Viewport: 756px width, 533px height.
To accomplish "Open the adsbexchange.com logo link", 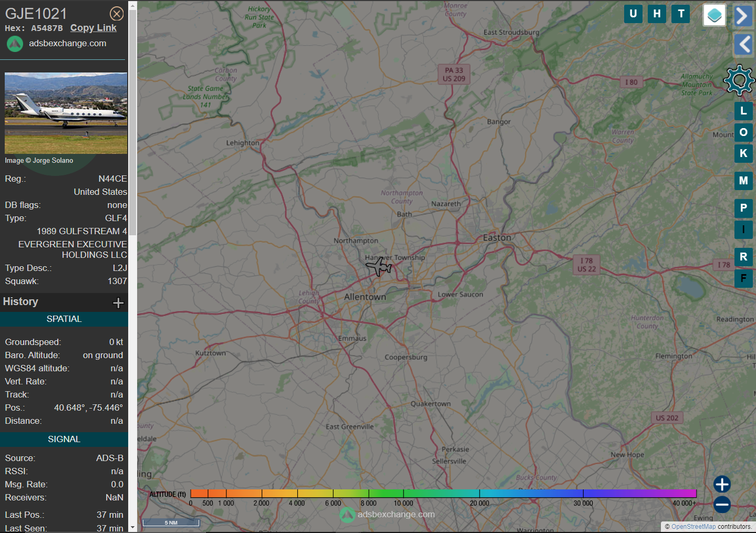I will (x=57, y=44).
